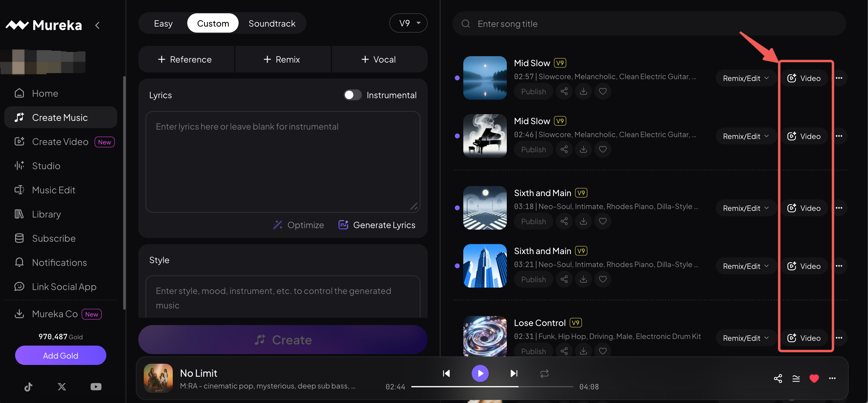Viewport: 868px width, 403px height.
Task: Skip to the next track
Action: coord(514,373)
